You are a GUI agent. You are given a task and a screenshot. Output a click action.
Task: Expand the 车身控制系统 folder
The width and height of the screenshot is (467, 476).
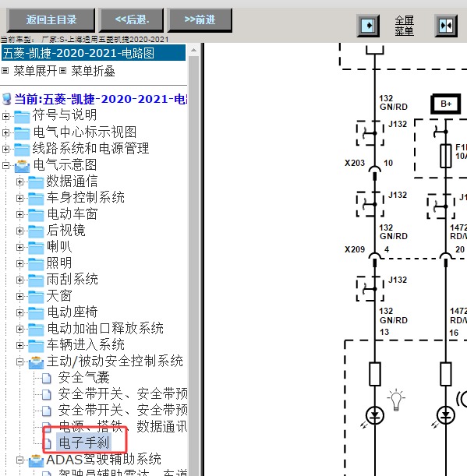point(19,198)
